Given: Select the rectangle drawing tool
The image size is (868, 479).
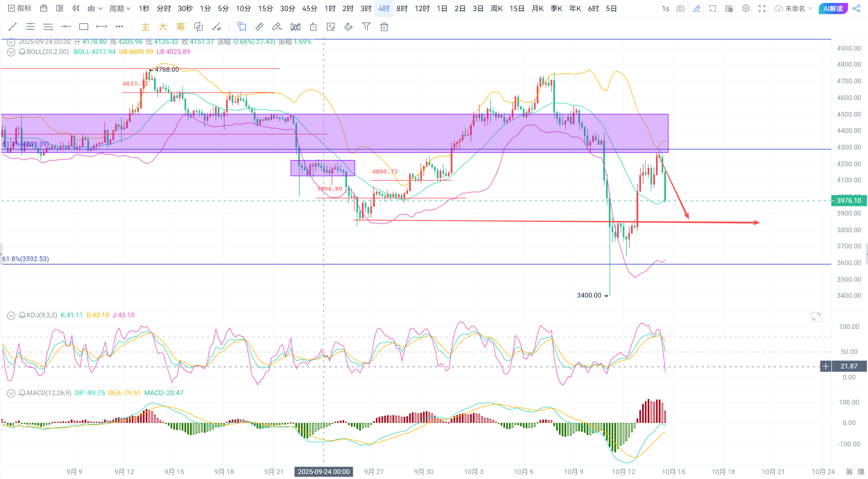Looking at the screenshot, I should tap(84, 27).
